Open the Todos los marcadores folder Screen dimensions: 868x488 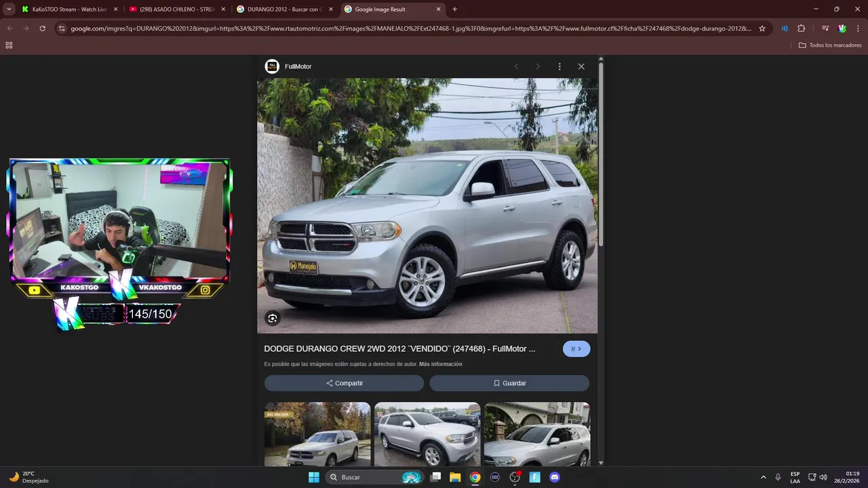830,45
